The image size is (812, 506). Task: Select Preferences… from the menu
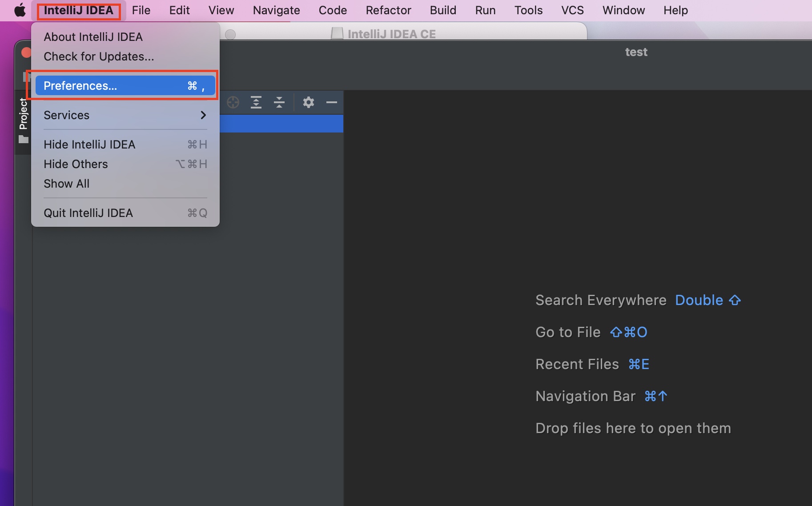pos(125,86)
